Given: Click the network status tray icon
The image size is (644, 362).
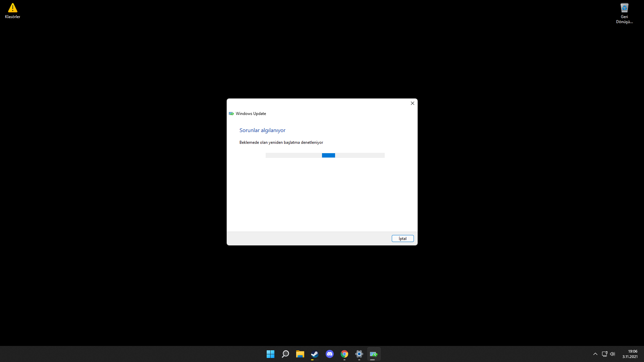Looking at the screenshot, I should tap(604, 354).
